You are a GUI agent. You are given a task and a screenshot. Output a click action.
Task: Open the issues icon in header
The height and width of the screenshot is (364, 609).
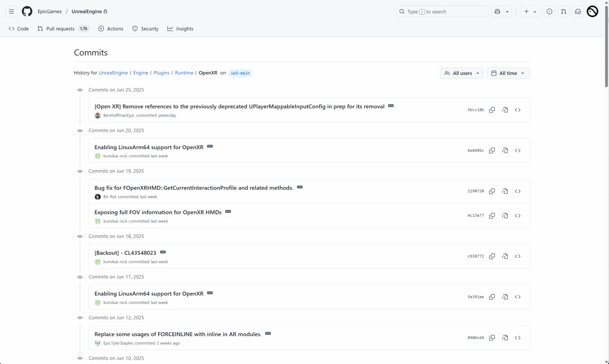pyautogui.click(x=549, y=11)
